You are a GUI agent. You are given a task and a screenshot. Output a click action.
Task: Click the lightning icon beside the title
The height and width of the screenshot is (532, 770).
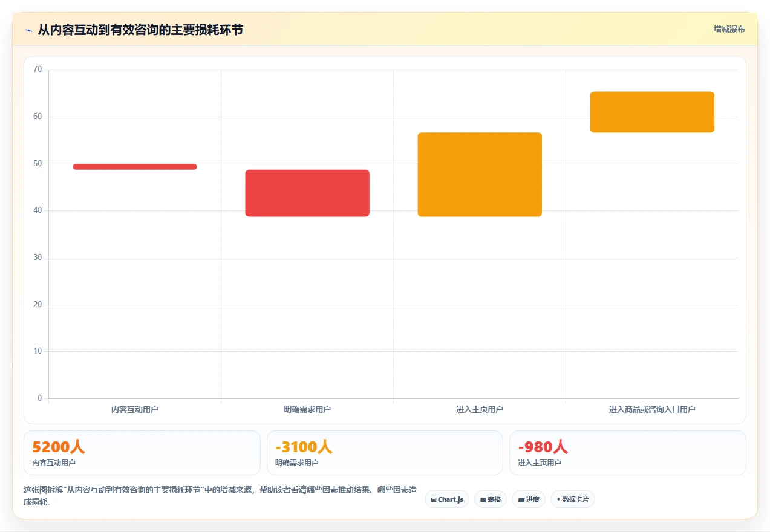[x=28, y=30]
